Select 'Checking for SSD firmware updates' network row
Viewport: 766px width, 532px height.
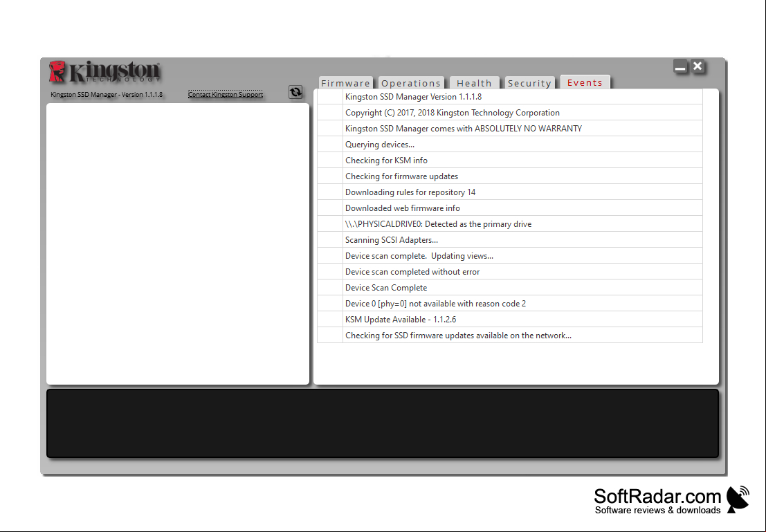tap(509, 335)
